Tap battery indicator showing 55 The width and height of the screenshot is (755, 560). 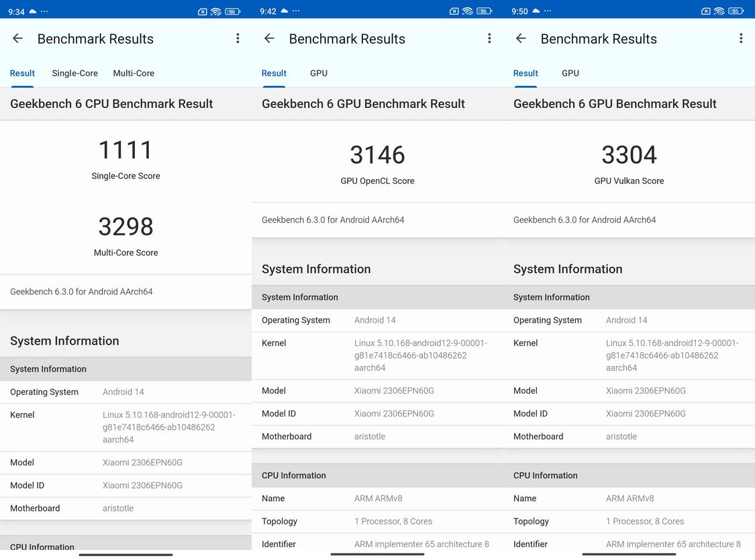coord(736,11)
